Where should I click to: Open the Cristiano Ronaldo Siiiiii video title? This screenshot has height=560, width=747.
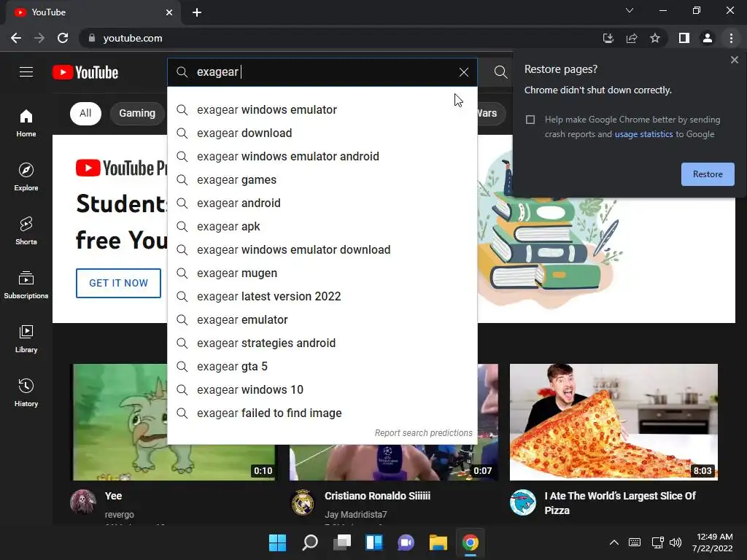(x=377, y=496)
